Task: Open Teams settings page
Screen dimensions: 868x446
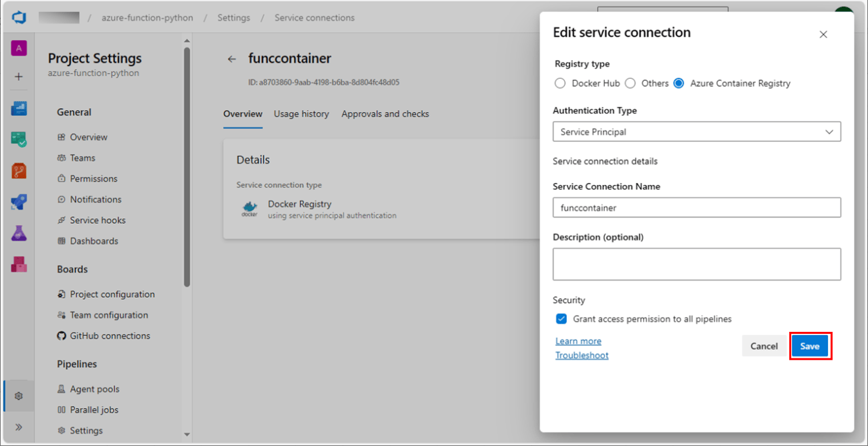Action: click(83, 158)
